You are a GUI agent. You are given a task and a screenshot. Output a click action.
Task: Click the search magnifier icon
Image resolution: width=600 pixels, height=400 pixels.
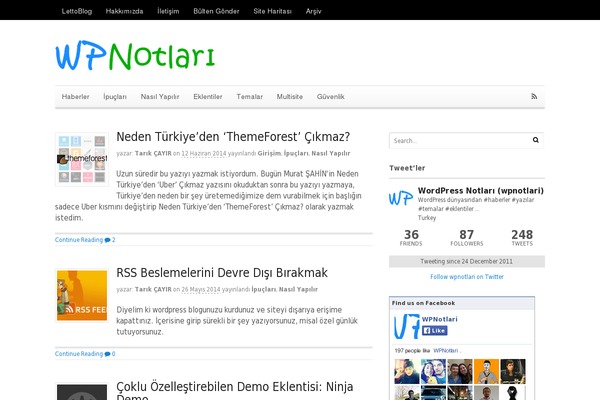(536, 140)
